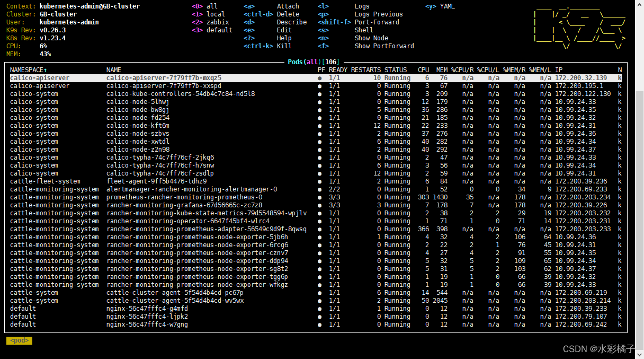The image size is (644, 359).
Task: Click the Attach command hint
Action: pyautogui.click(x=271, y=6)
